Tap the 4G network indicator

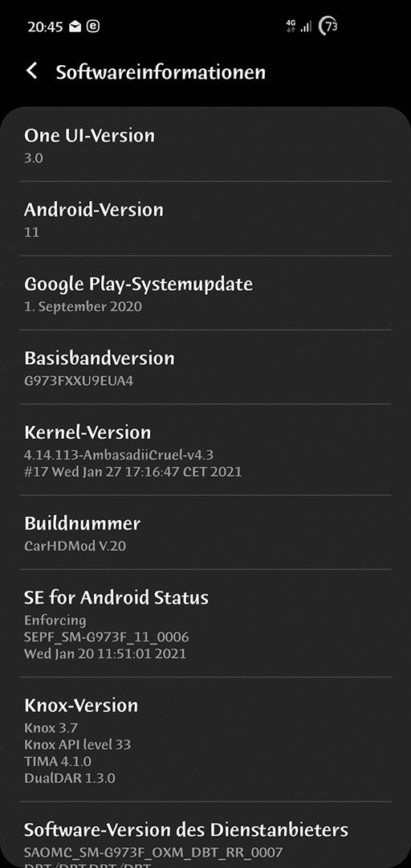[x=291, y=26]
